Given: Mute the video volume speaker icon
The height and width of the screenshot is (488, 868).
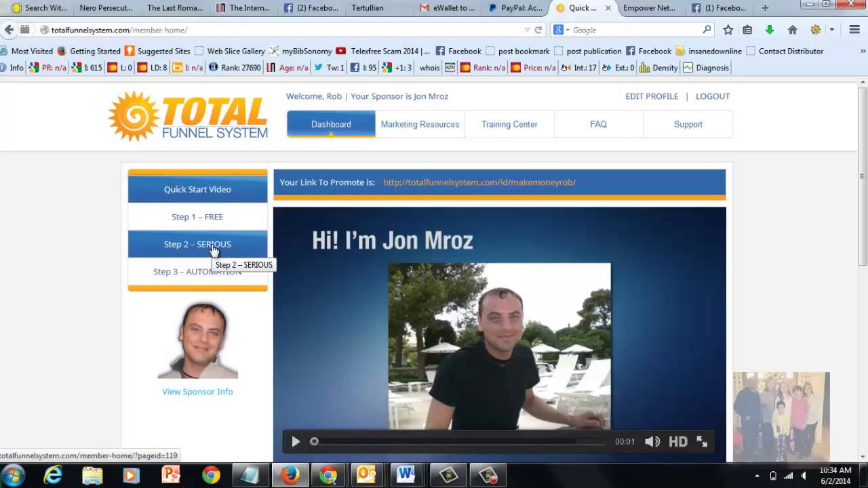Looking at the screenshot, I should [x=652, y=442].
